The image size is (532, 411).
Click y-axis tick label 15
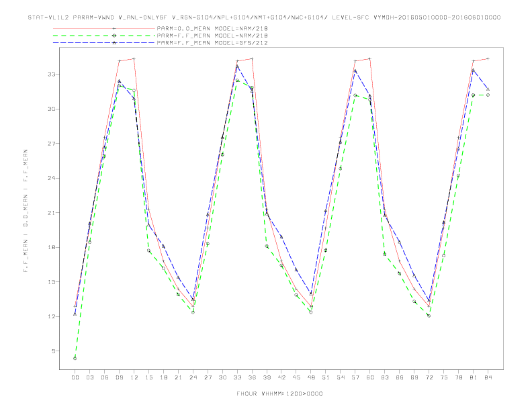52,282
